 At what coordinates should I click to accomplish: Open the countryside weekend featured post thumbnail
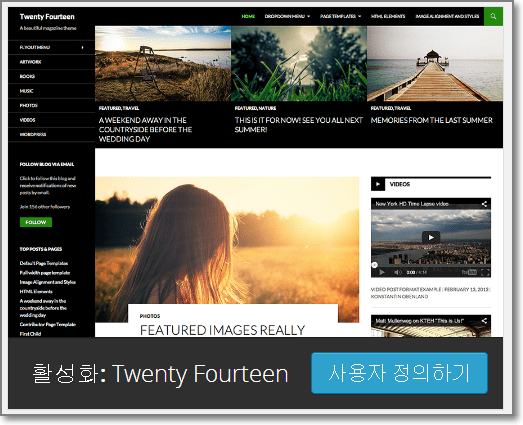point(163,63)
